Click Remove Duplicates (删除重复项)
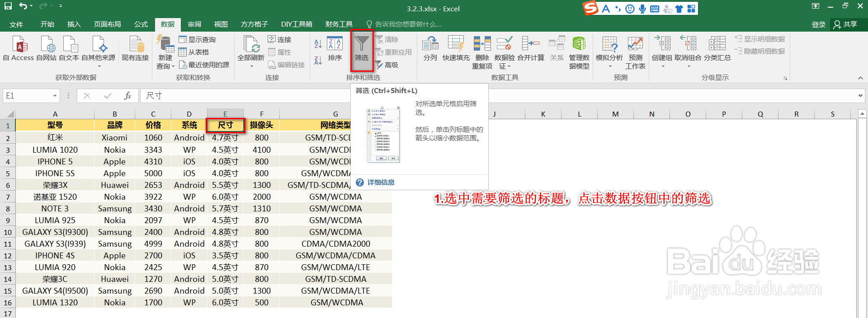 (x=482, y=52)
